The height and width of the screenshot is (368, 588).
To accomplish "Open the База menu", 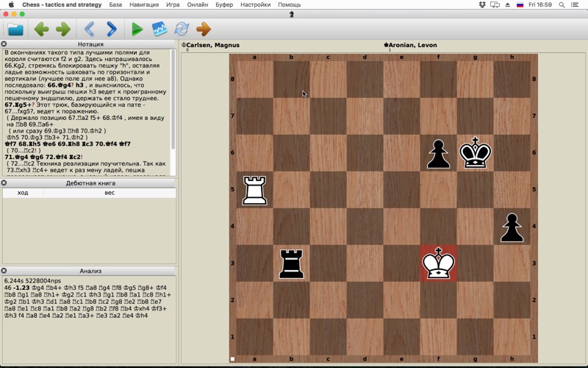I will pyautogui.click(x=115, y=4).
